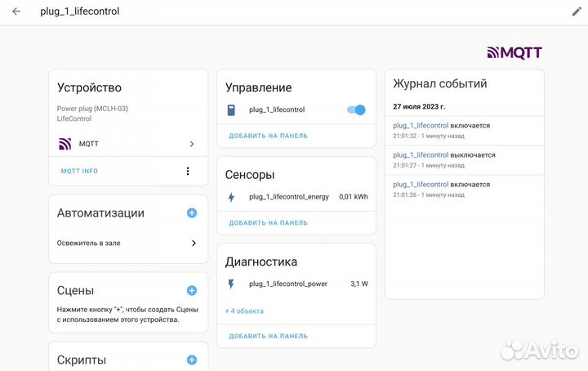Open plug_1_lifecontrol_energy sensor entity
The image size is (588, 371).
point(289,197)
